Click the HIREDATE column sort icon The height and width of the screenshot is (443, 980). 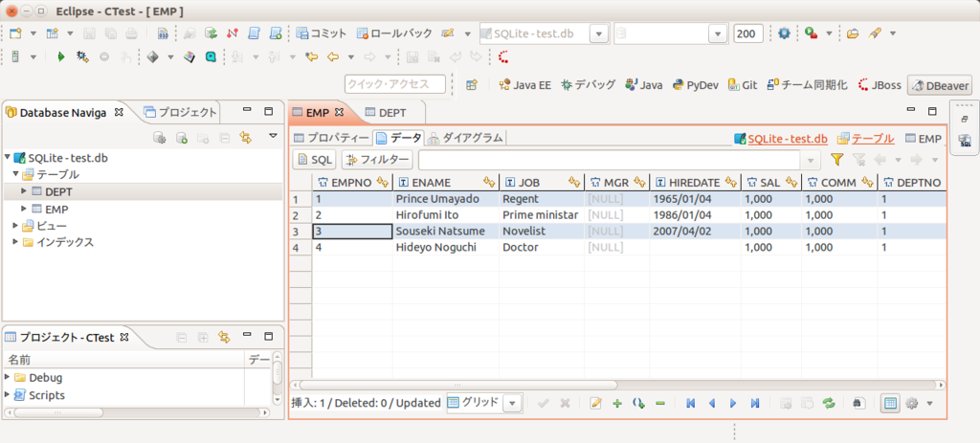pyautogui.click(x=732, y=182)
